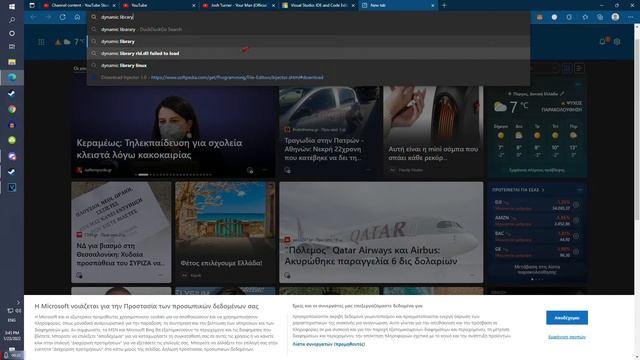
Task: Open full weather forecast link
Action: [537, 170]
